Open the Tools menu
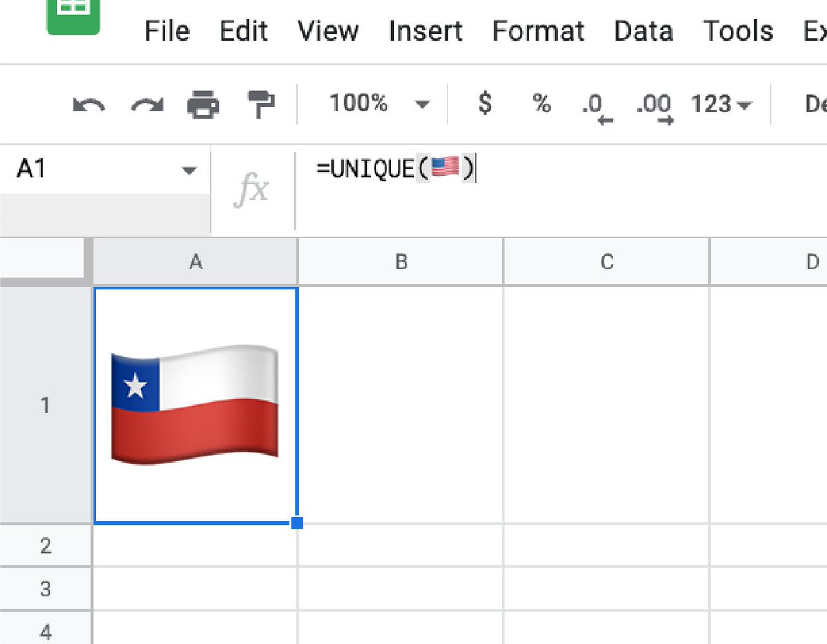Screen dimensions: 827x644 point(738,32)
